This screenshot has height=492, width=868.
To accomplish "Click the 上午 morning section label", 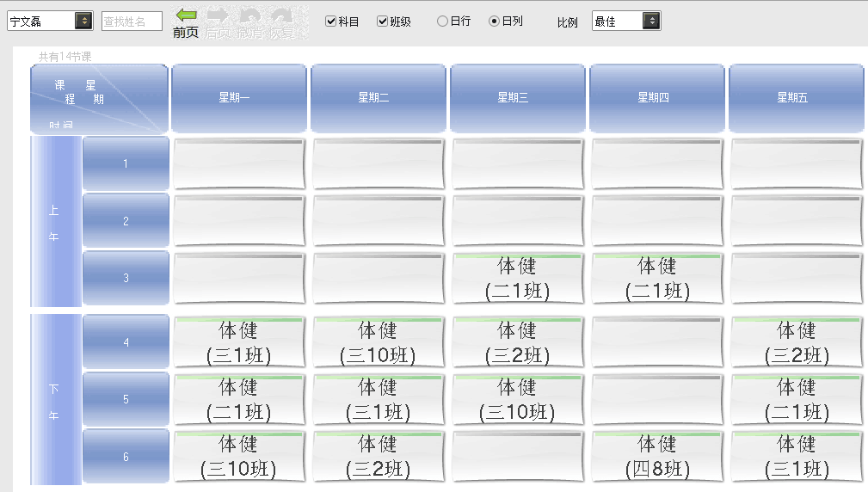I will 56,222.
